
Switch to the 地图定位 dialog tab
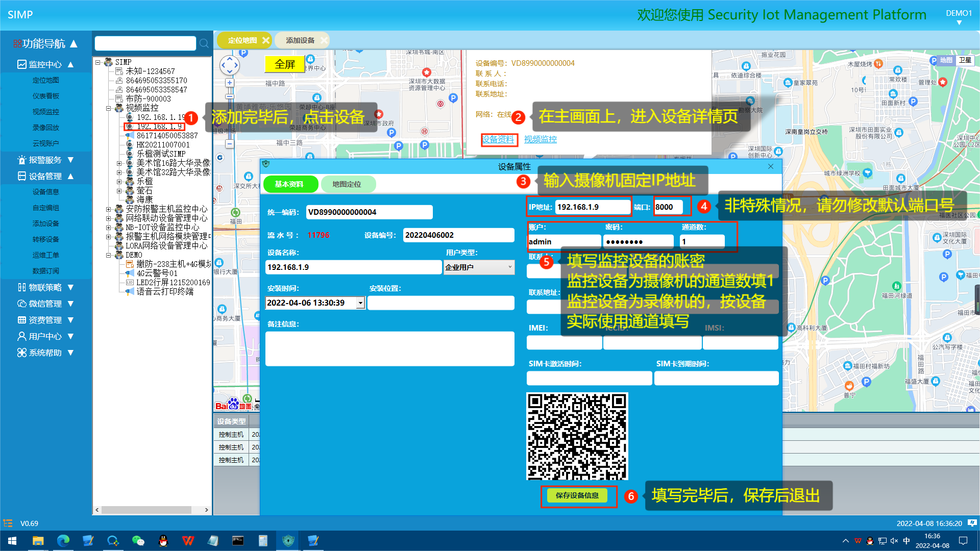(347, 184)
